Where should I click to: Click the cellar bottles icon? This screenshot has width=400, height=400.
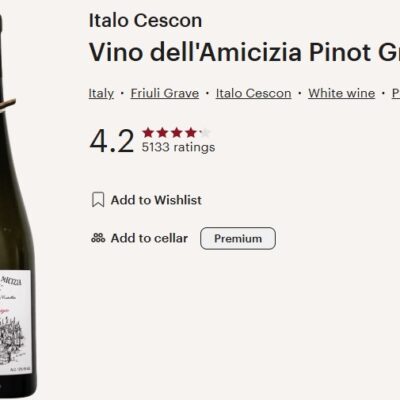pyautogui.click(x=98, y=238)
